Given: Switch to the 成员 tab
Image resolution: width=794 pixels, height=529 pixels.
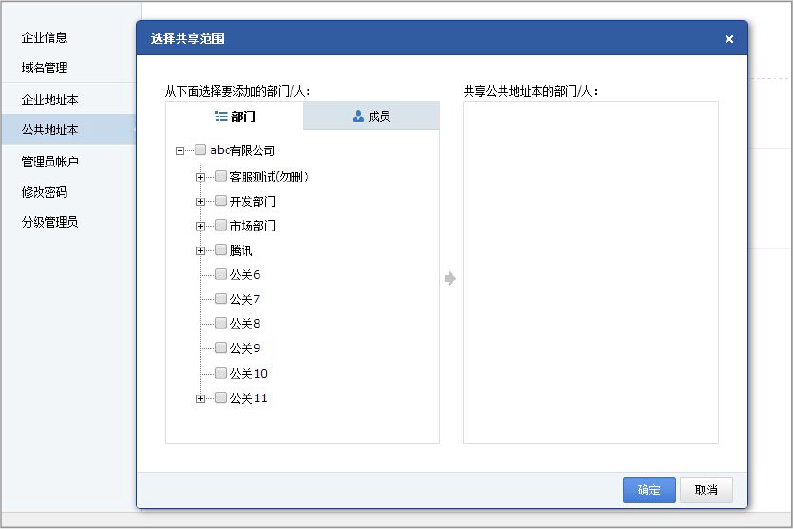Looking at the screenshot, I should tap(371, 116).
